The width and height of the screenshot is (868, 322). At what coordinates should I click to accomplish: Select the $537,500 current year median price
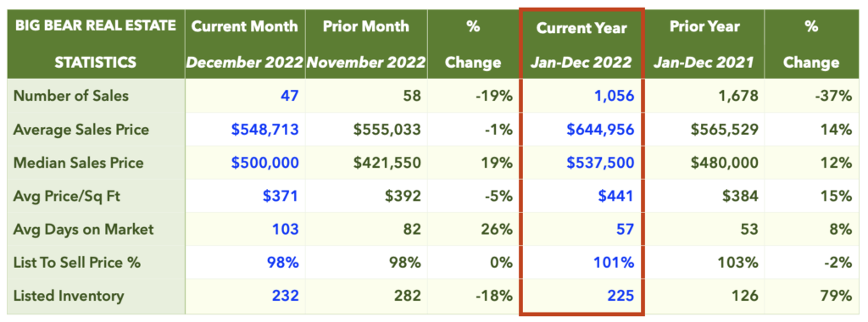tap(600, 163)
